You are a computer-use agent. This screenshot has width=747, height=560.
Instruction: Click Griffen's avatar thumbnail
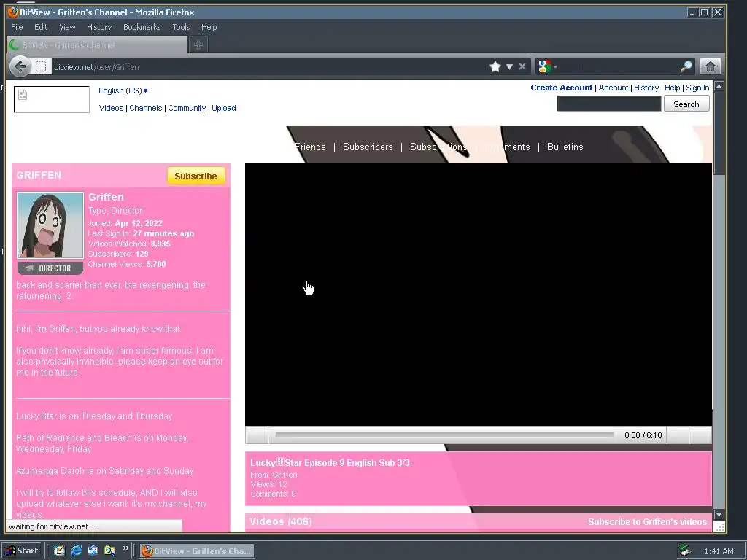click(50, 225)
